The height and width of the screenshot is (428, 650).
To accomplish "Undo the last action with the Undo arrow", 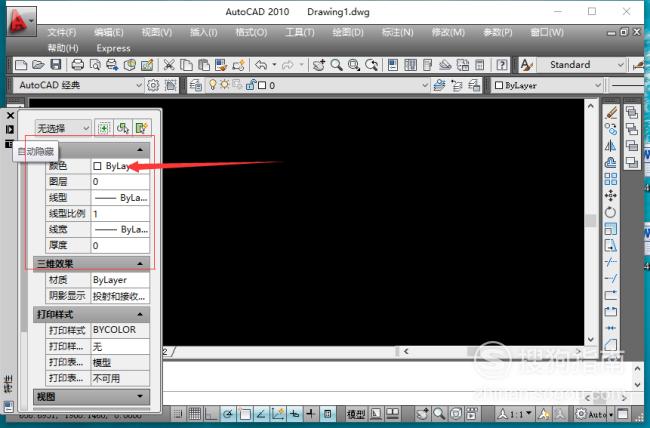I will pos(261,65).
